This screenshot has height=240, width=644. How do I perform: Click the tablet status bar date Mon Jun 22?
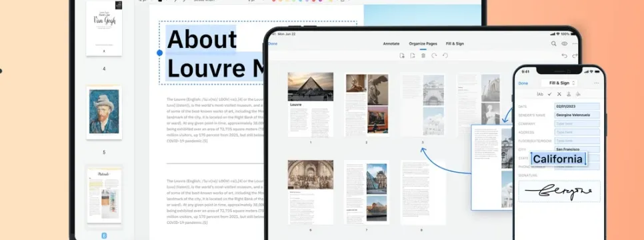click(287, 34)
